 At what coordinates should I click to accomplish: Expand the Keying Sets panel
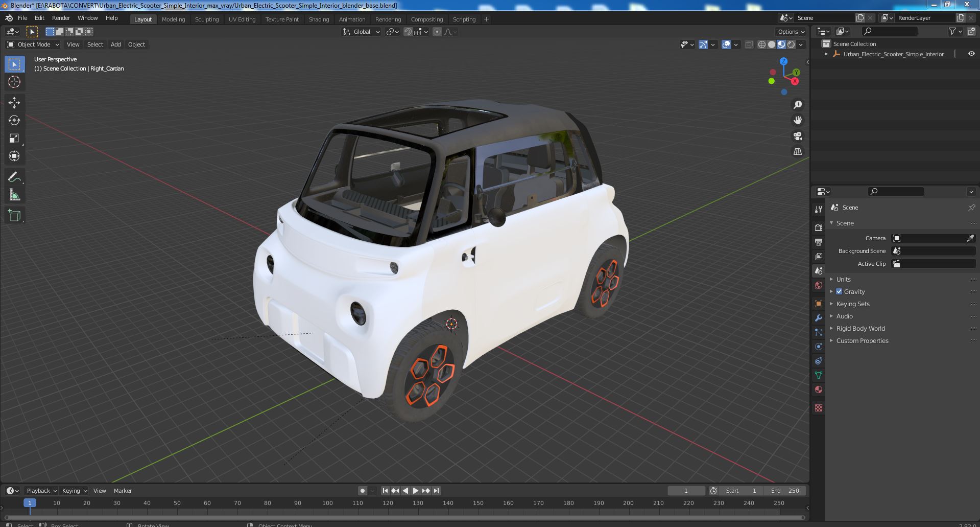point(852,304)
